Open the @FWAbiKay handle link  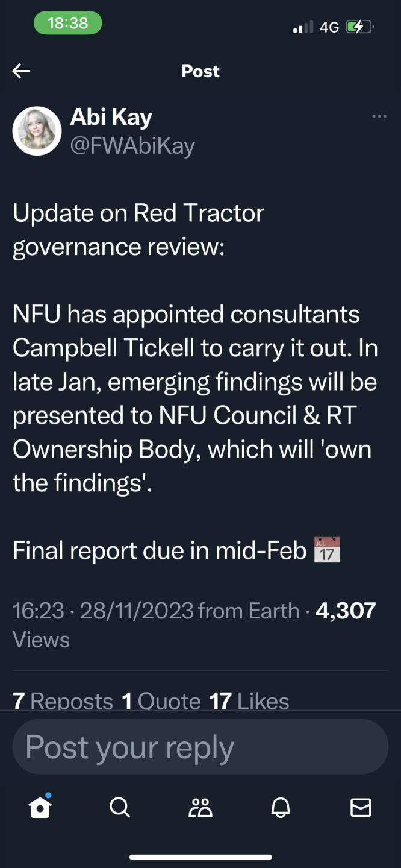[x=132, y=146]
